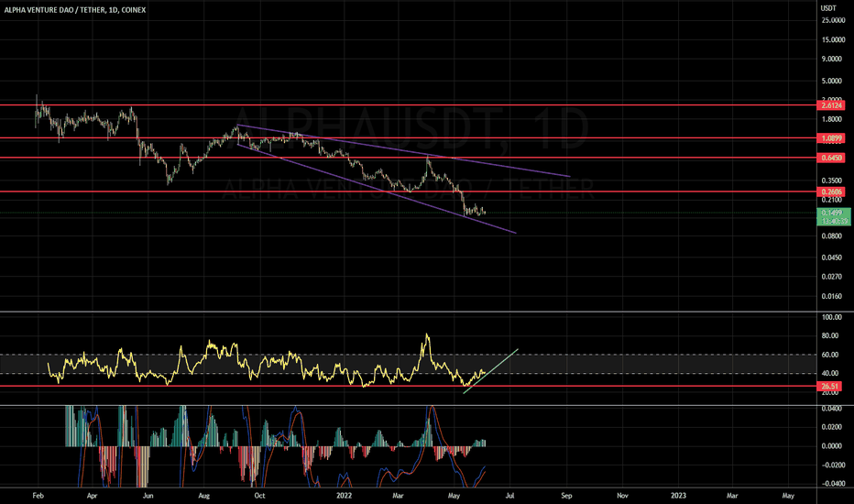854x504 pixels.
Task: Click the Apr time axis label
Action: [x=92, y=496]
